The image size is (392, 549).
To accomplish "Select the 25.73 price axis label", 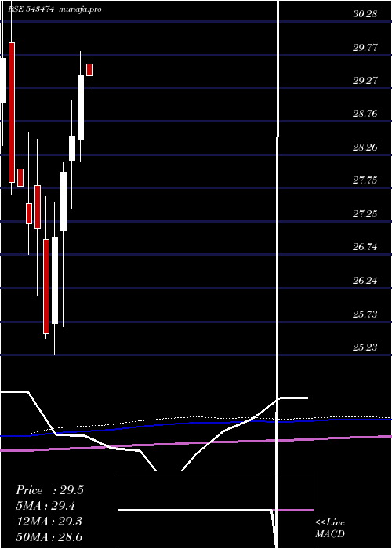I will click(x=365, y=314).
